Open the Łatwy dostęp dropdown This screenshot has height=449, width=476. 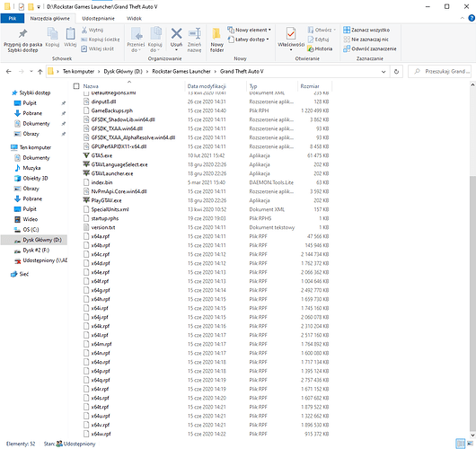(x=249, y=40)
